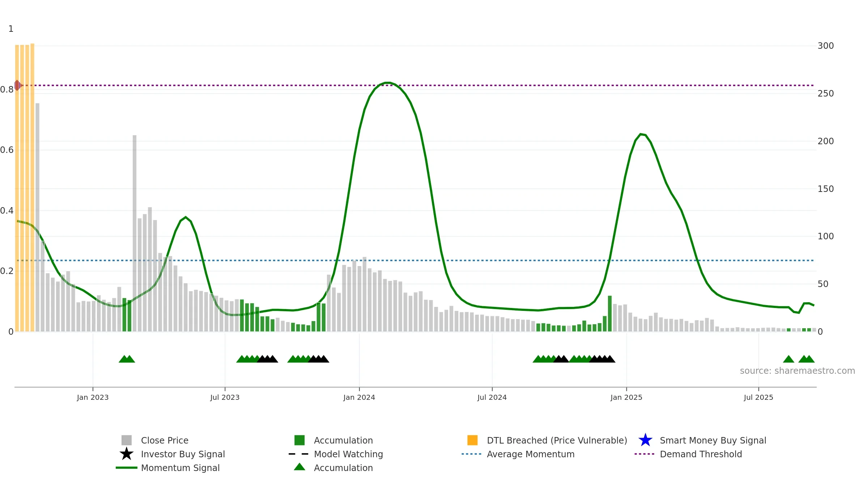Toggle the Close Price legend entry
Image resolution: width=868 pixels, height=488 pixels.
click(x=165, y=440)
